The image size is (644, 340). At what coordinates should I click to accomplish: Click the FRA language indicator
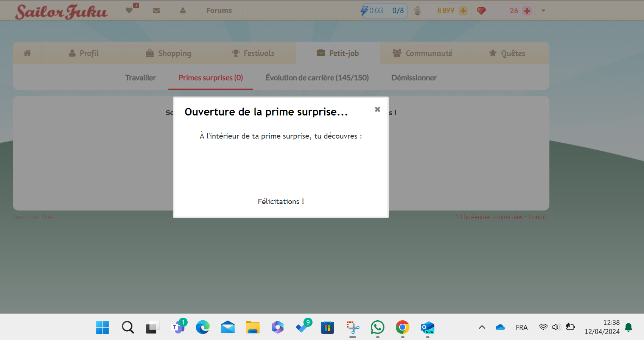[521, 328]
